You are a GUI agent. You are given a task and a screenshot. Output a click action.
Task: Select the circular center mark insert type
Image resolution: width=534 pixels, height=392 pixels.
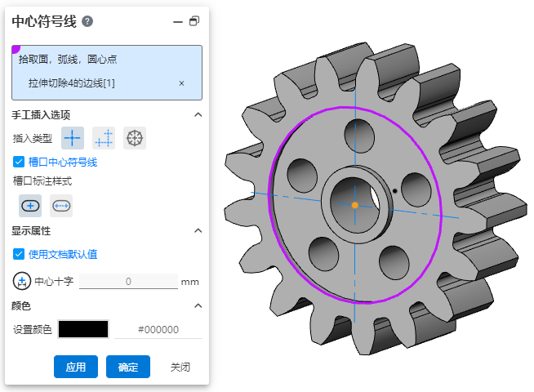coord(135,138)
